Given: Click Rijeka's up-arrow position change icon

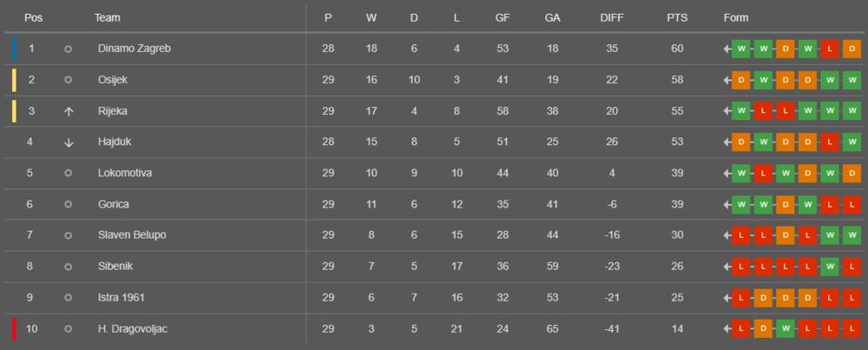Looking at the screenshot, I should coord(69,111).
